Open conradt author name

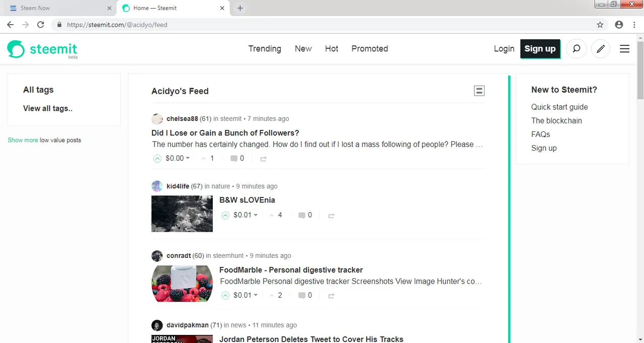tap(178, 256)
